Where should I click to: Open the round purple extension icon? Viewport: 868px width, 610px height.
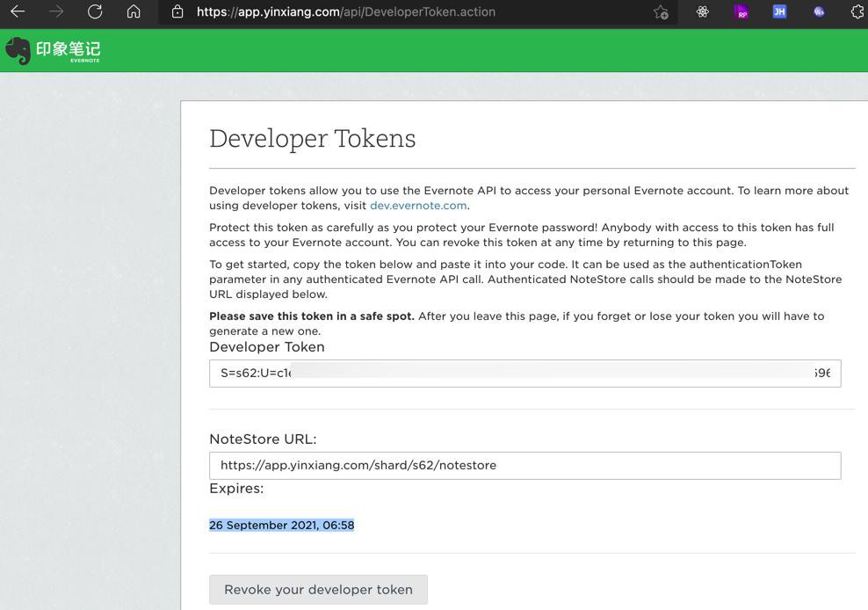coord(819,11)
